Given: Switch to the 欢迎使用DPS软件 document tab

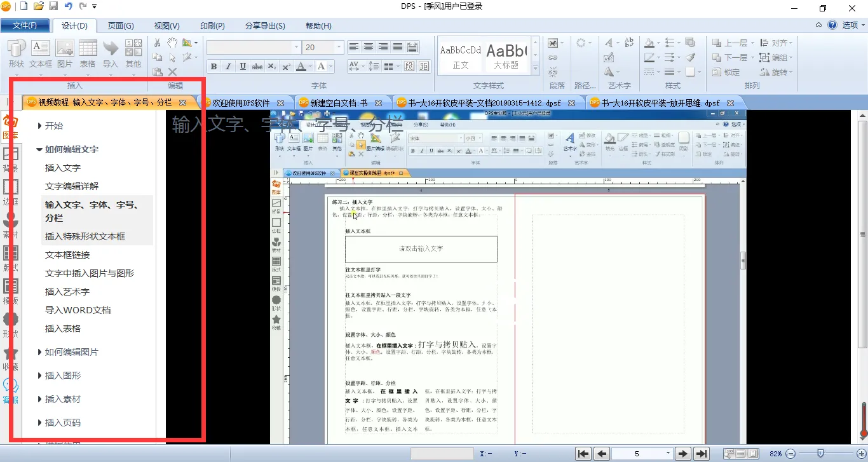Looking at the screenshot, I should coord(240,102).
